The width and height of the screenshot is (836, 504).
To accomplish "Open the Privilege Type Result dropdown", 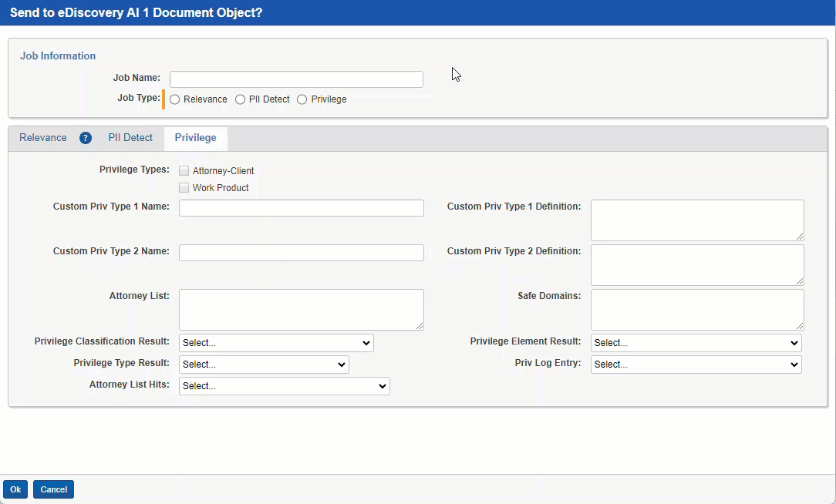I will 263,364.
